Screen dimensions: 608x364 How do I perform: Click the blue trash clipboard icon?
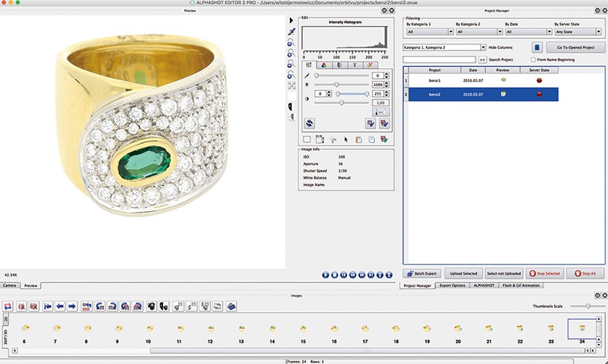coord(537,47)
